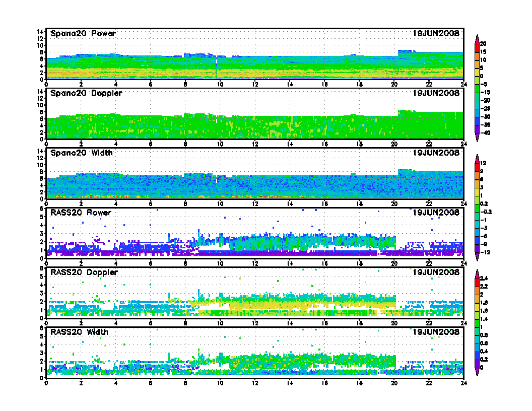Viewport: 532px width, 411px height.
Task: Click the "0.8" label on the bottom colorbar
Action: click(484, 335)
